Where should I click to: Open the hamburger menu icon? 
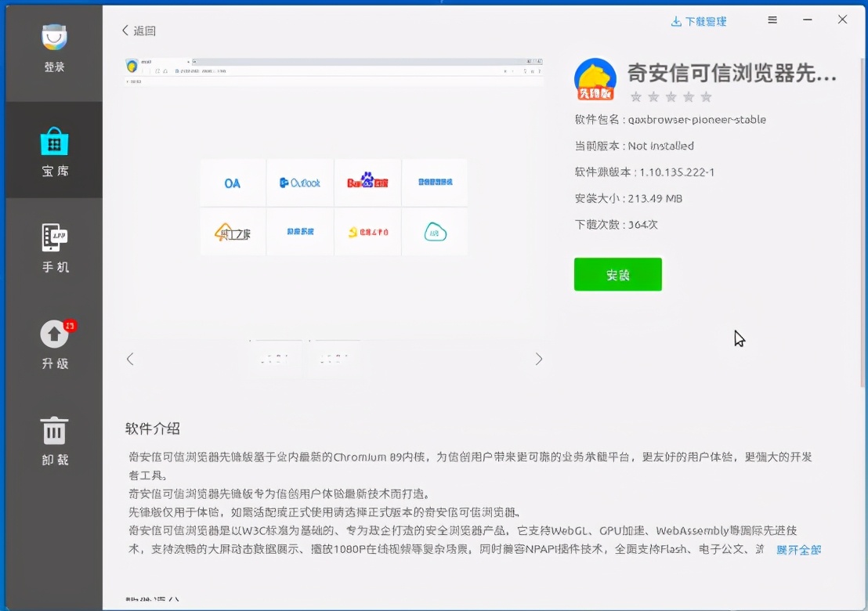tap(772, 20)
